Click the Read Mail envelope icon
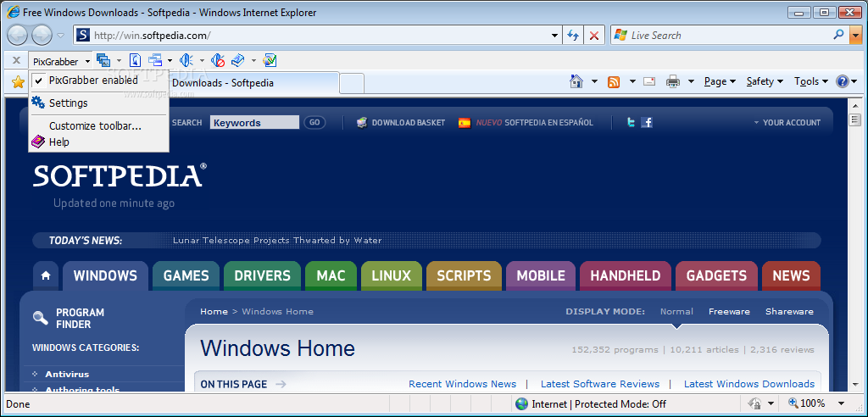Screen dimensions: 868x417 pos(649,81)
